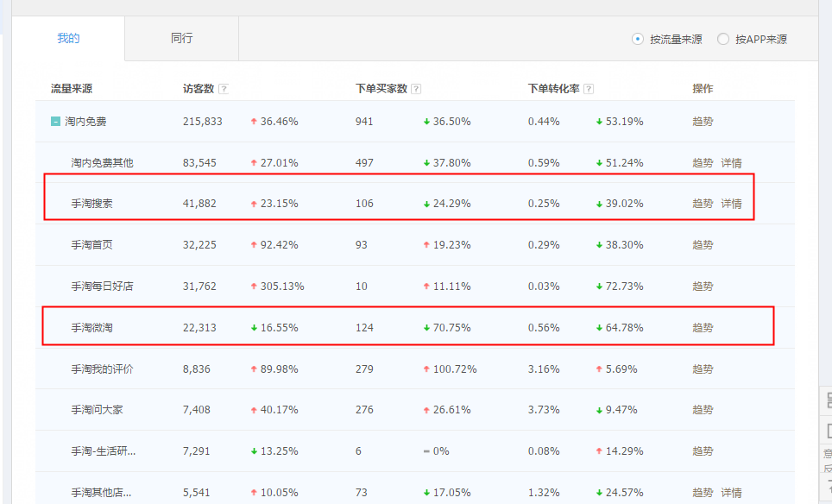
Task: View 详情 for the 手淘搜索 row
Action: tap(733, 203)
